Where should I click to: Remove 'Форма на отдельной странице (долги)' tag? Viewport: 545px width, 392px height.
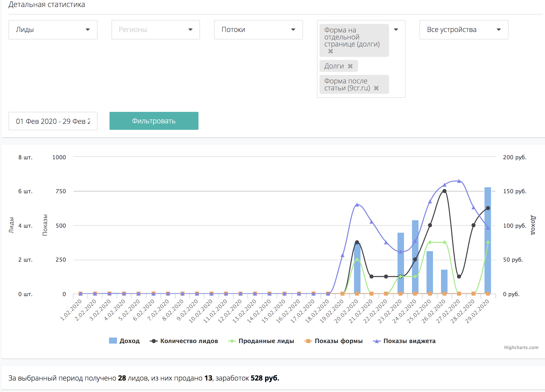330,51
